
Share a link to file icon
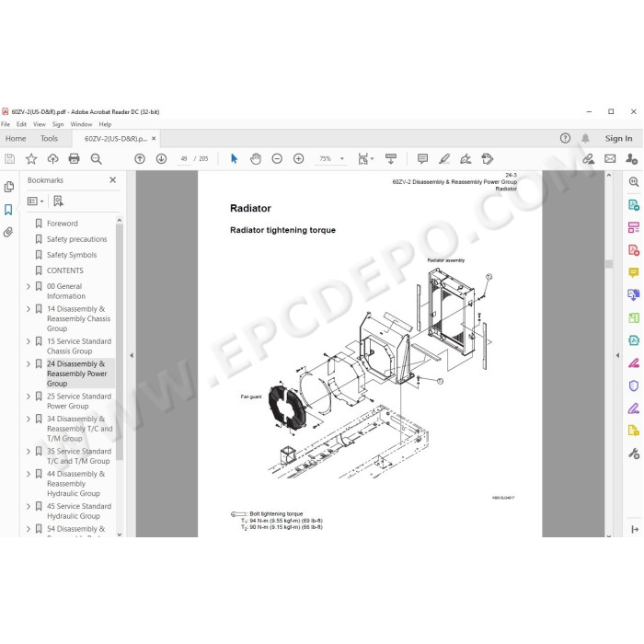click(588, 159)
